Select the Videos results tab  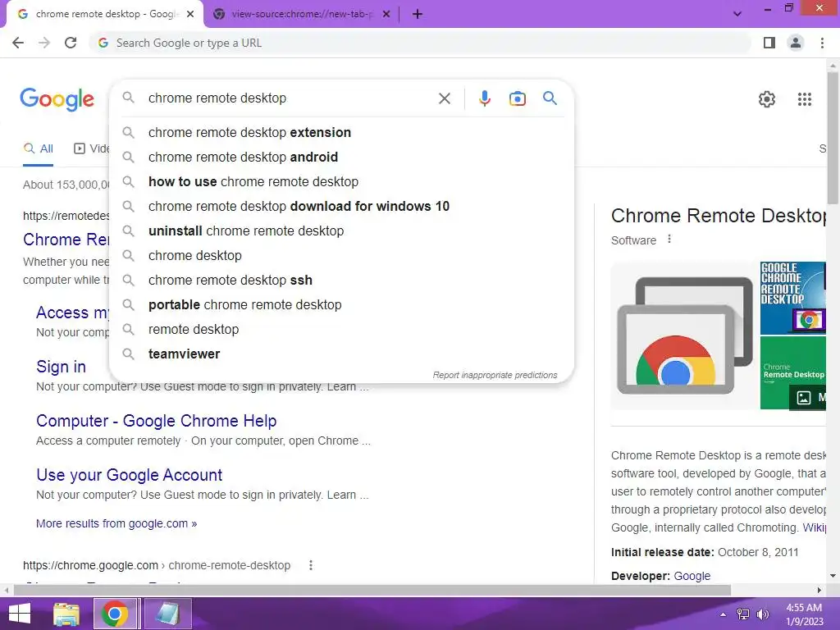92,149
